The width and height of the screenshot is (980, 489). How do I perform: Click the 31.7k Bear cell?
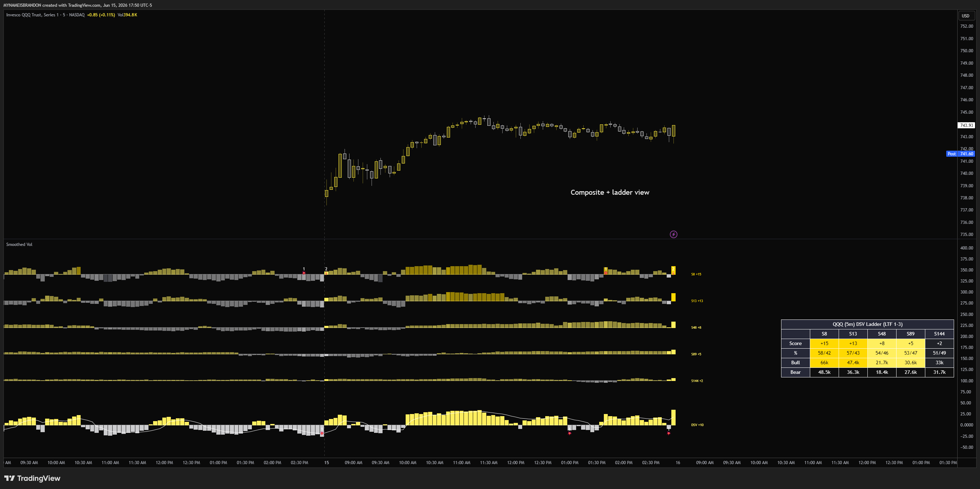[x=939, y=372]
